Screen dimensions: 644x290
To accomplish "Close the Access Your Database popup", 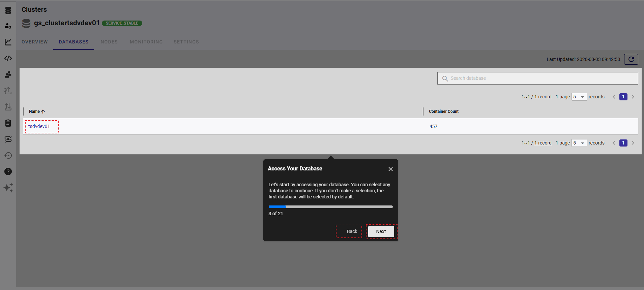I will point(390,169).
